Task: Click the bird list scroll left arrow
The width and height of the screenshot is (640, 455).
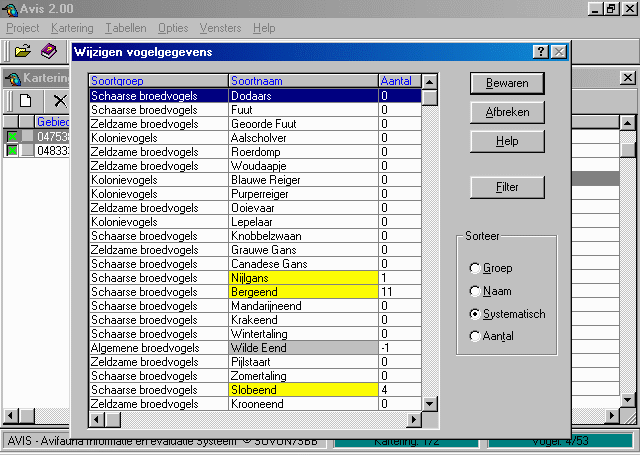Action: coord(97,419)
